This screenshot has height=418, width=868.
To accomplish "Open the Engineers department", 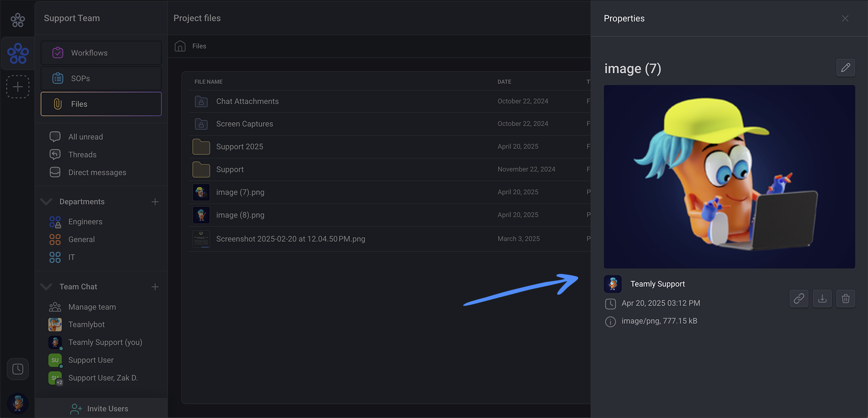I will click(x=85, y=222).
